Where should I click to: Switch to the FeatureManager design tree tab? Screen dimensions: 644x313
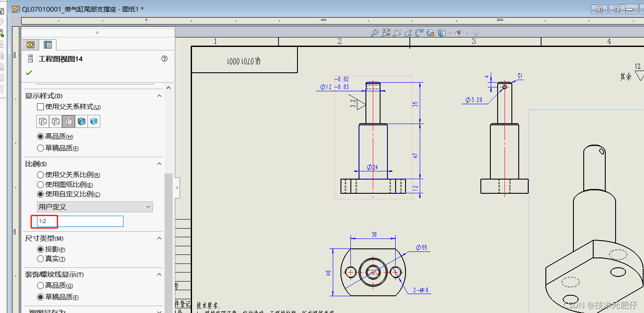(31, 45)
